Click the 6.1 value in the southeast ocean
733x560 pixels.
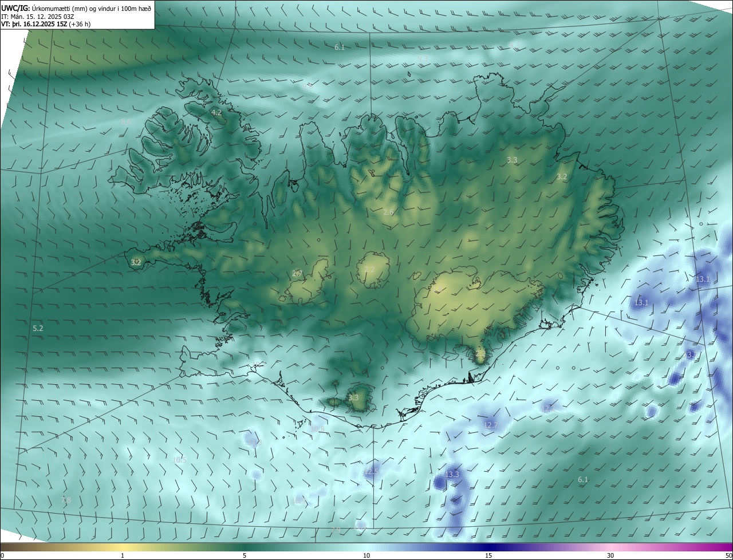coord(583,480)
